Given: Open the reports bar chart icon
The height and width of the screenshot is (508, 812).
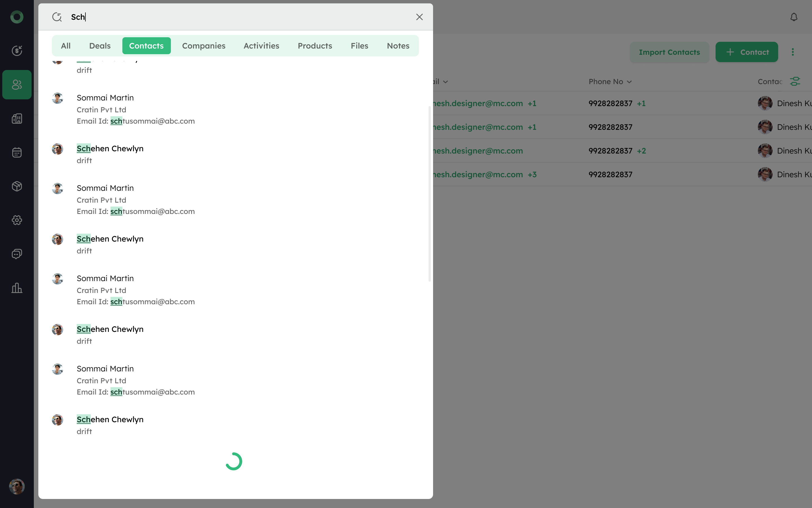Looking at the screenshot, I should click(17, 288).
